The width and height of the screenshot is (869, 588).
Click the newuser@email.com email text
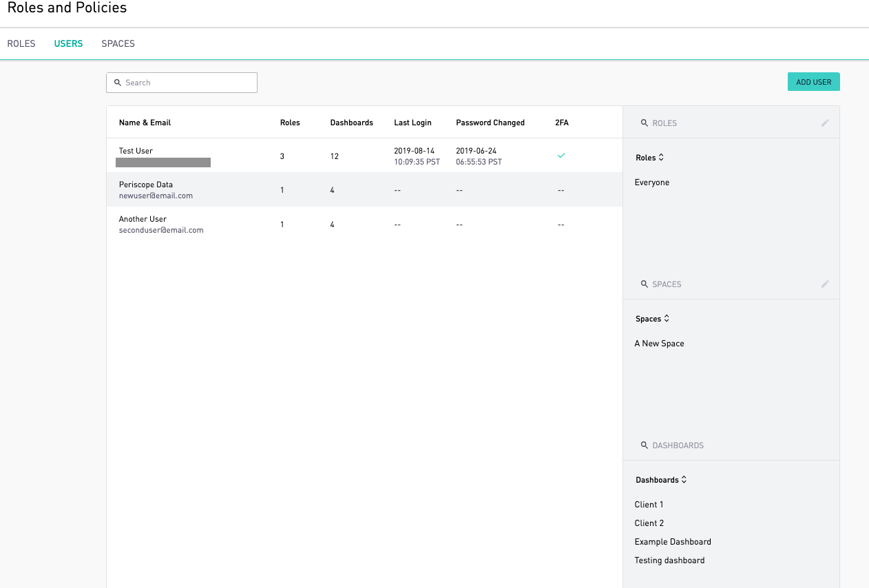156,196
